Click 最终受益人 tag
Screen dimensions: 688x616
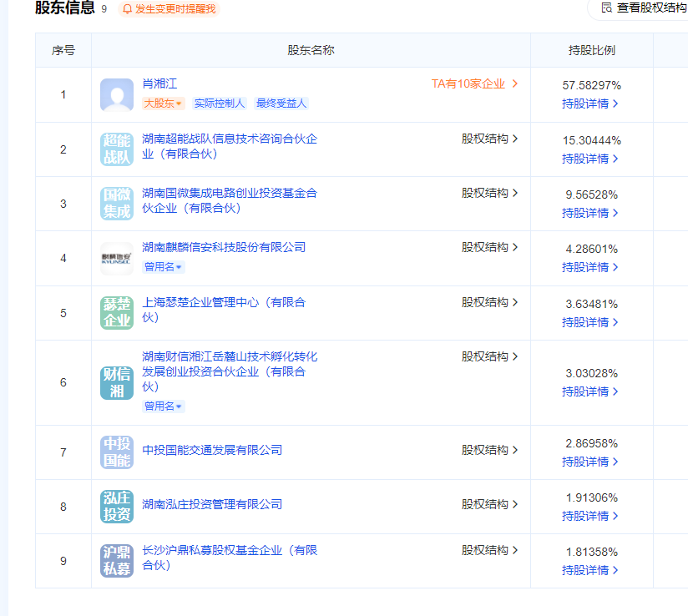tap(281, 104)
